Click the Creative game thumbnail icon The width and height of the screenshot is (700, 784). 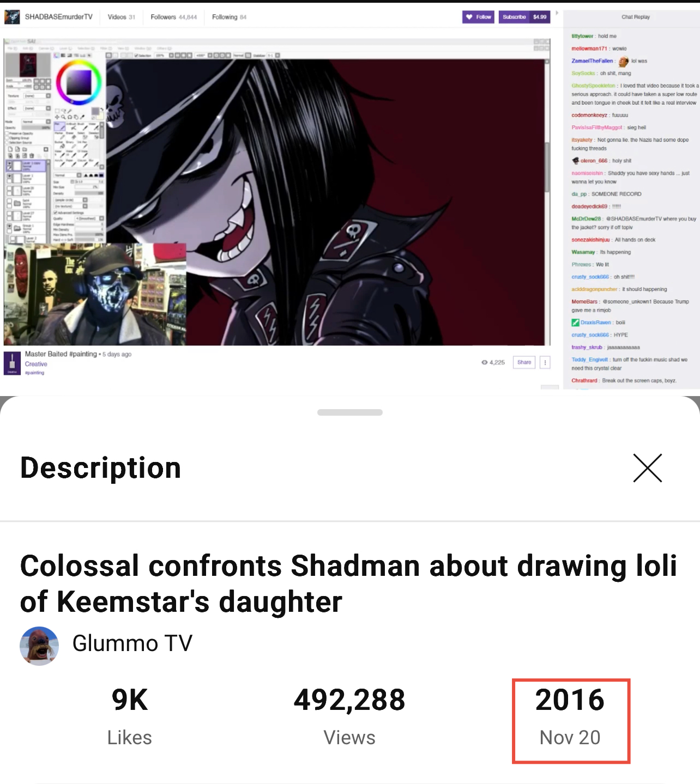click(x=12, y=363)
